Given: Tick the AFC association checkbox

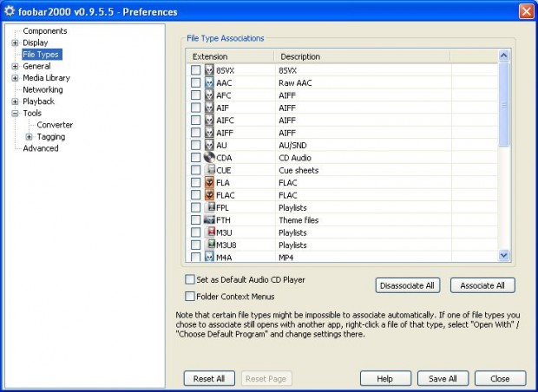Looking at the screenshot, I should click(x=195, y=95).
